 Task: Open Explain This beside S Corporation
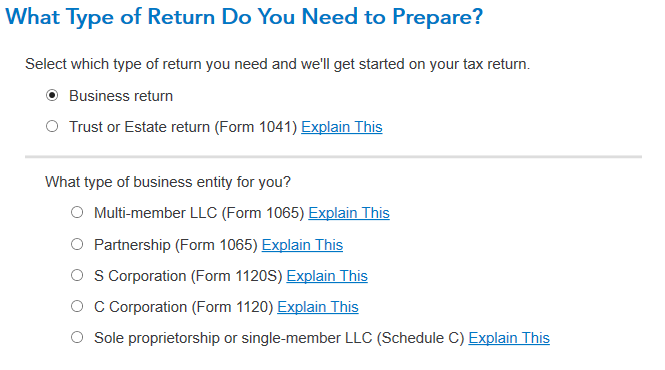[327, 276]
